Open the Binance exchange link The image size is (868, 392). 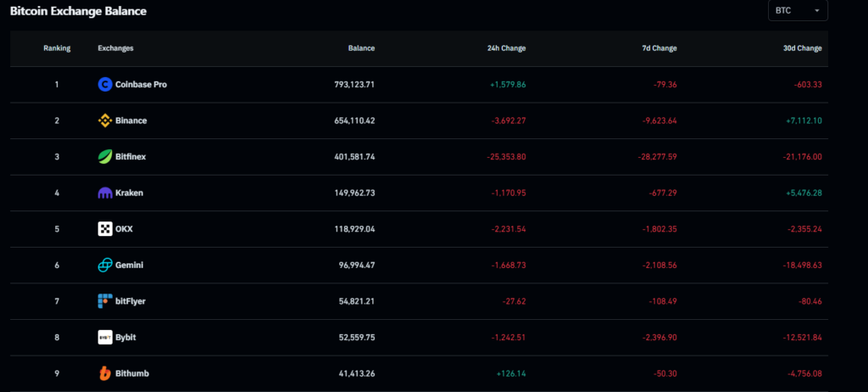point(132,120)
